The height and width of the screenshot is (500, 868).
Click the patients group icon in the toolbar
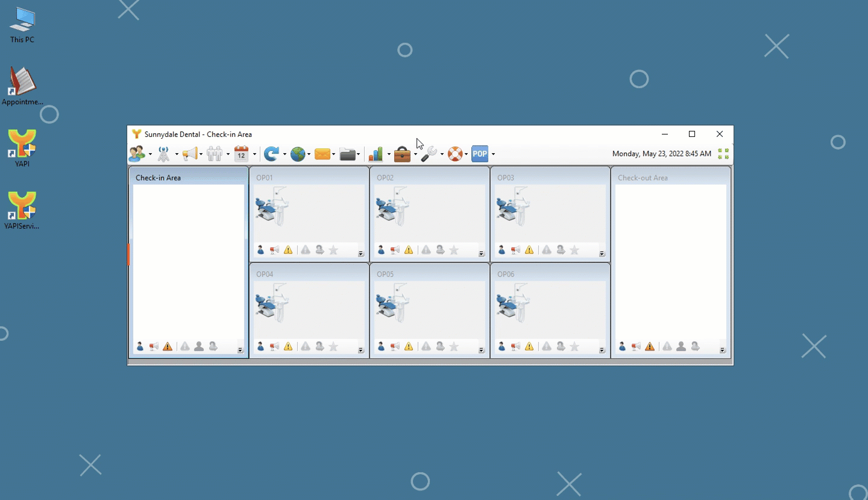pyautogui.click(x=137, y=154)
